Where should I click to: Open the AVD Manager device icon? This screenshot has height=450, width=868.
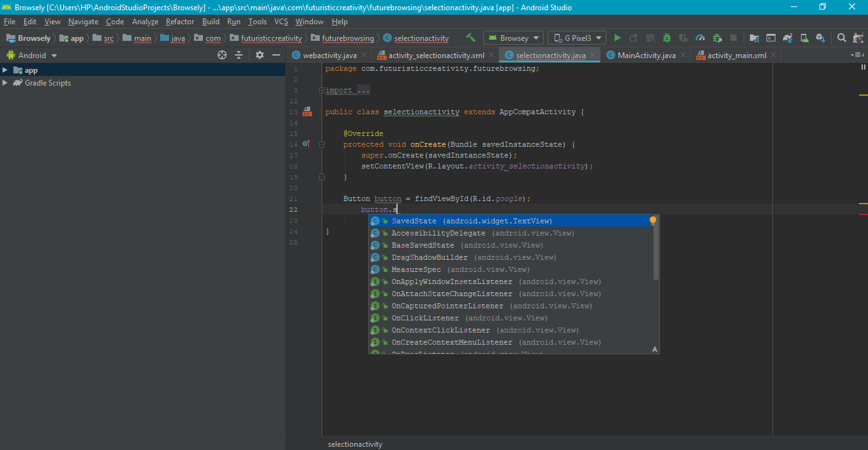click(804, 38)
